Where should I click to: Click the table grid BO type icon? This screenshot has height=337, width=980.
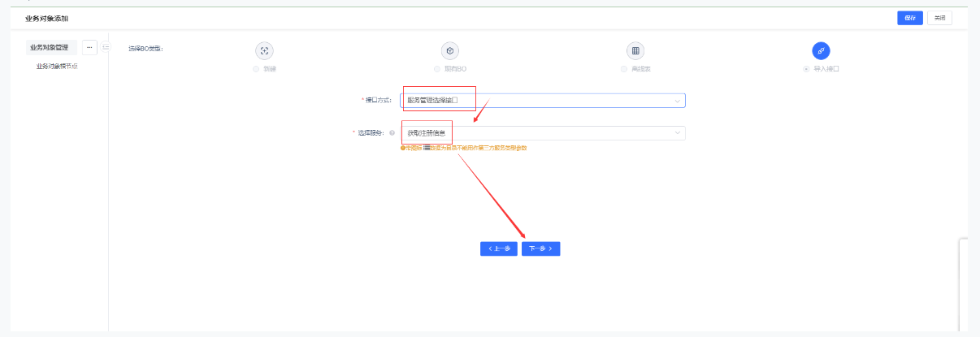point(635,50)
